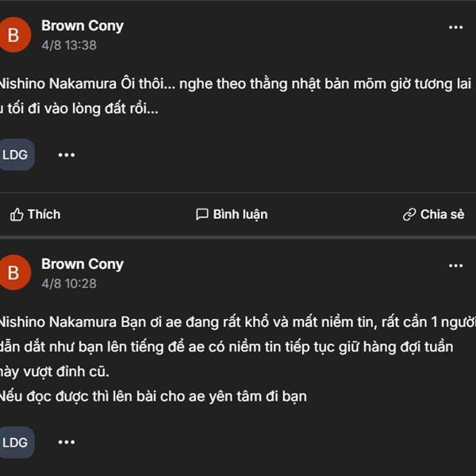The height and width of the screenshot is (476, 476).
Task: Click Nishino Nakamura mention in first post
Action: (58, 83)
